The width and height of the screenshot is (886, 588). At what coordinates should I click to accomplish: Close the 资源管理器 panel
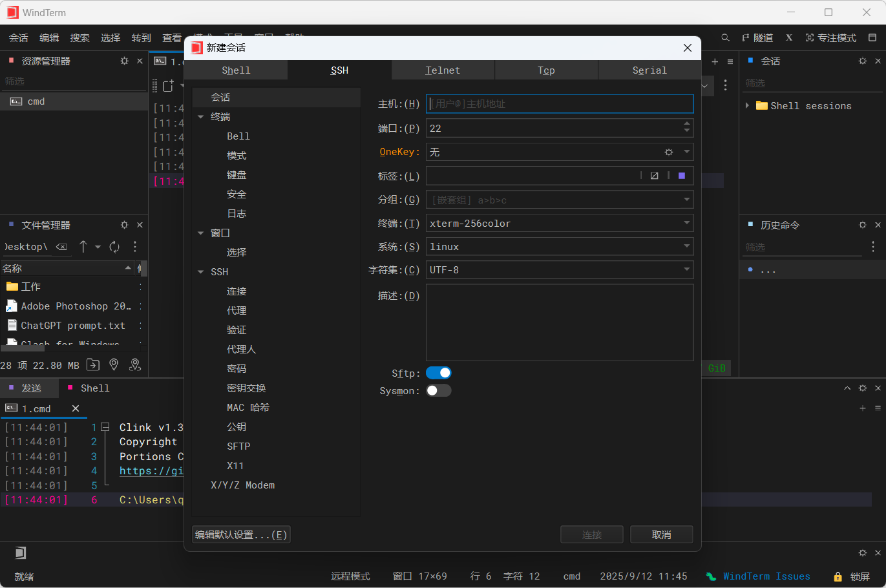(x=140, y=61)
